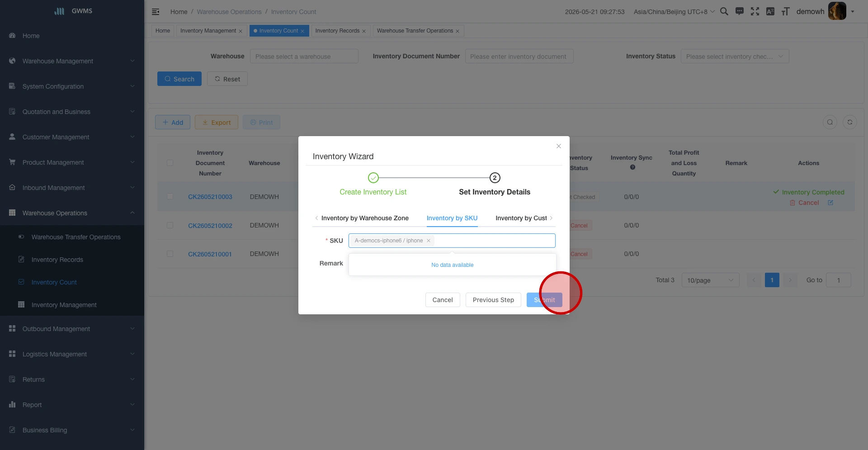Expand System Configuration menu
This screenshot has width=868, height=450.
[x=72, y=86]
